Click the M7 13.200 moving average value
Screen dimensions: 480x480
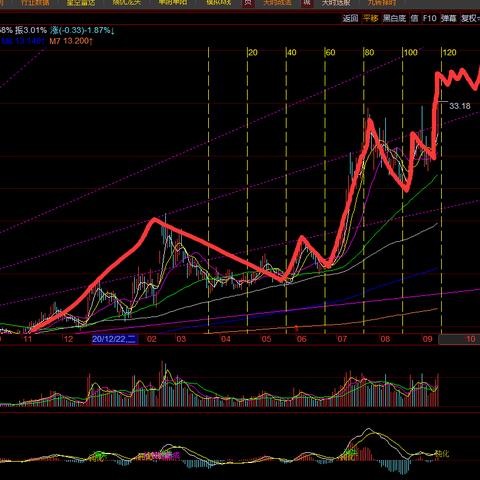coord(71,41)
